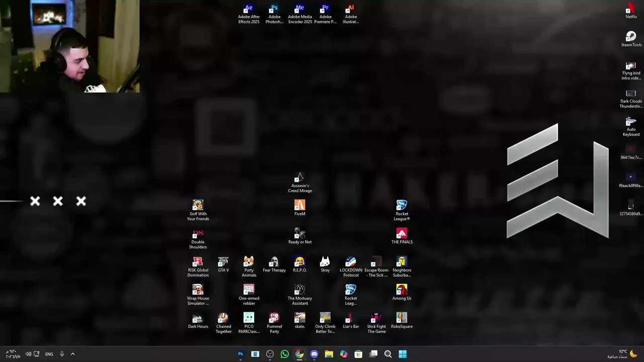The image size is (644, 362).
Task: Open File Explorer from the taskbar
Action: (329, 354)
